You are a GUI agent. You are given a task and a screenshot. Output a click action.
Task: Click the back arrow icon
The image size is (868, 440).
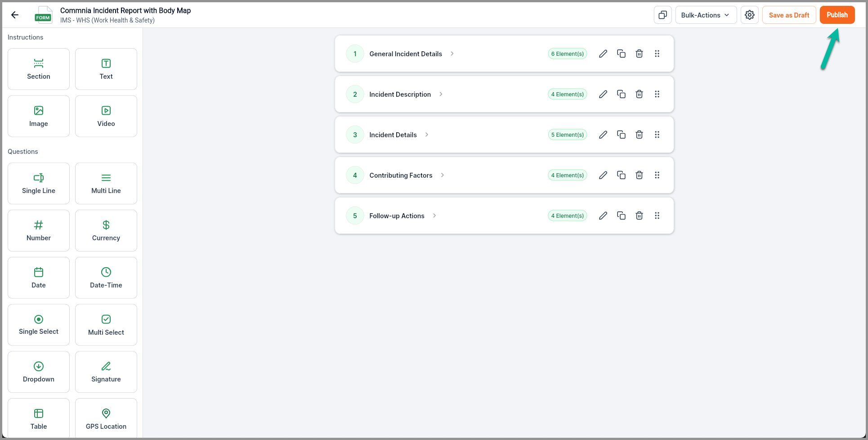coord(15,15)
